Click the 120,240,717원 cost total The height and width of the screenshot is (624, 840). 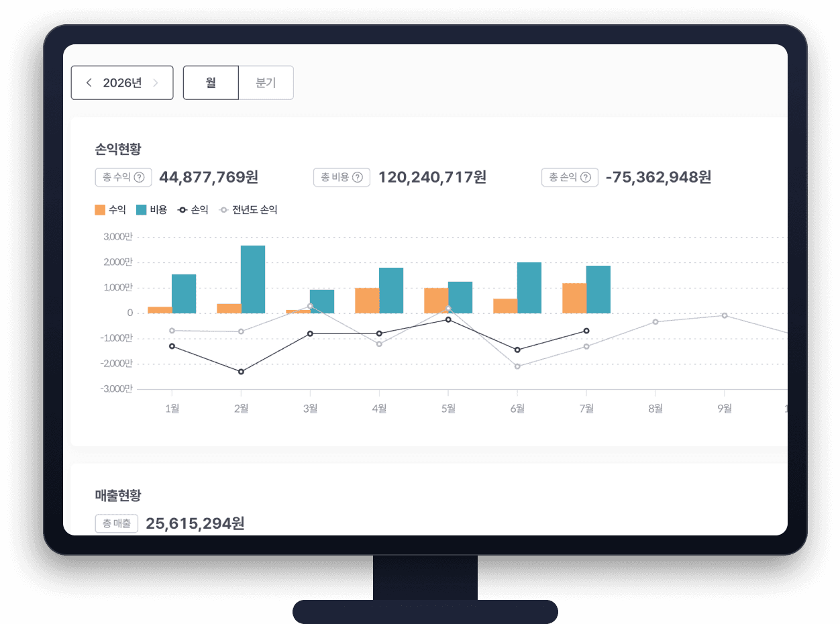(x=432, y=177)
